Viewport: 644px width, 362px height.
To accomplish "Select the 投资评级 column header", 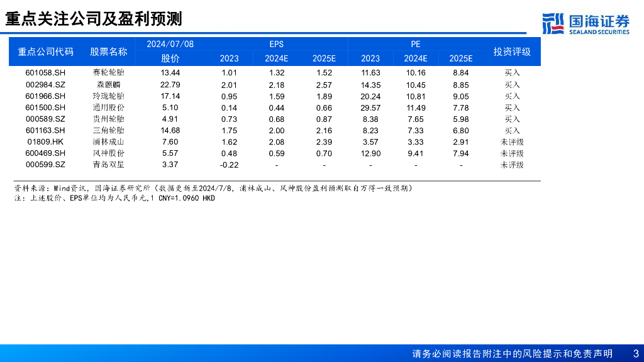I will pos(512,52).
